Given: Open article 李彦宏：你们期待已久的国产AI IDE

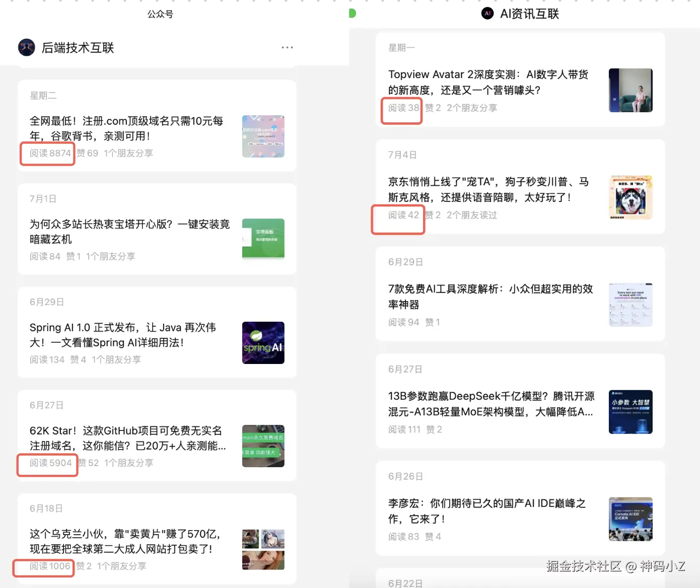Looking at the screenshot, I should (487, 511).
